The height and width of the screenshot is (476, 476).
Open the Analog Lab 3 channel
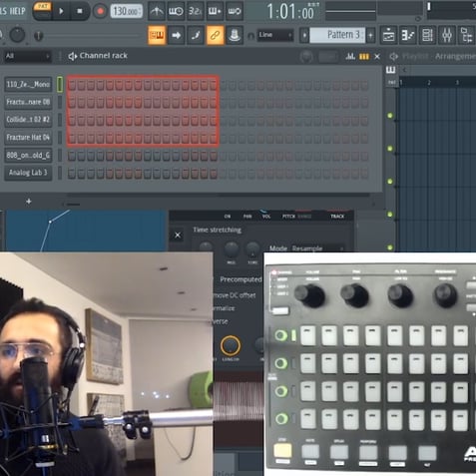pyautogui.click(x=28, y=173)
